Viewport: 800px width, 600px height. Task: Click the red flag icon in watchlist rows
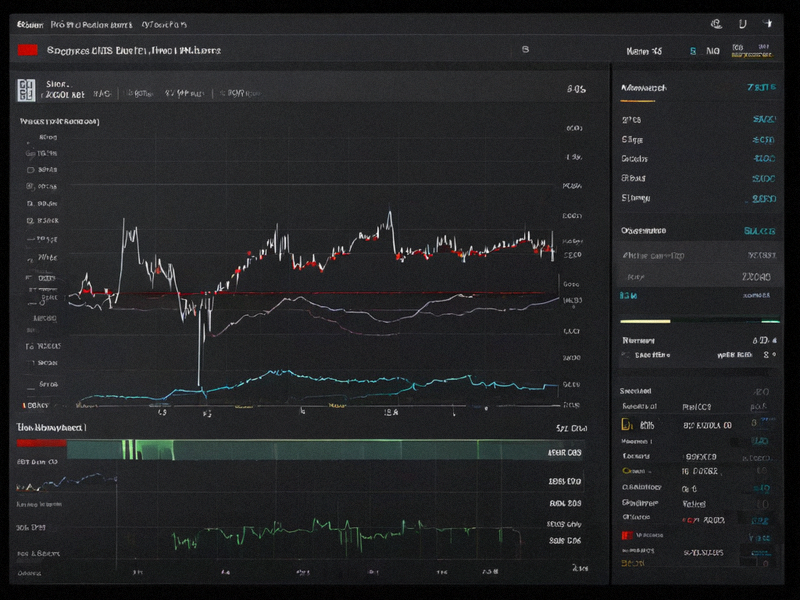pos(627,535)
